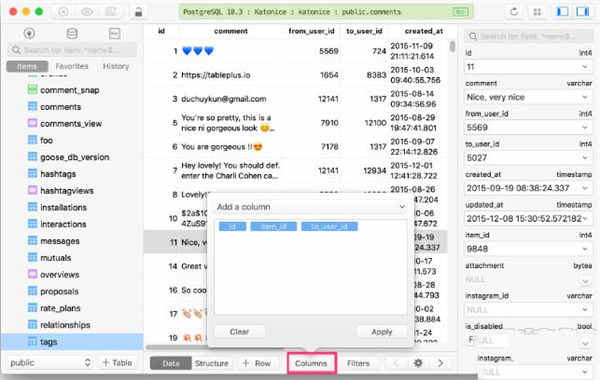Switch to the Structure tab
The width and height of the screenshot is (600, 380).
click(211, 363)
